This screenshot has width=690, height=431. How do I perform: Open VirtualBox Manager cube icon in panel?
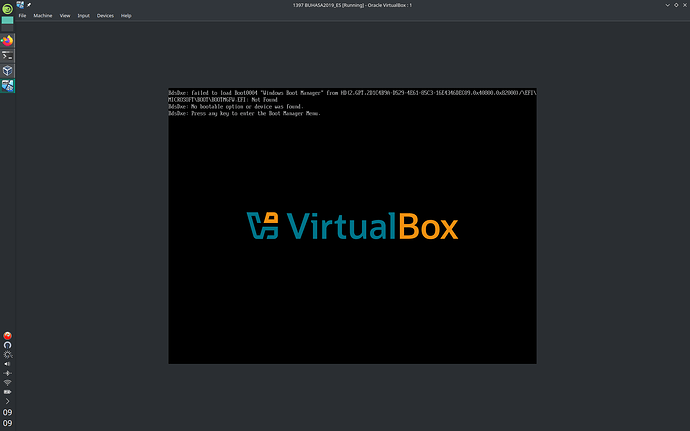click(7, 70)
